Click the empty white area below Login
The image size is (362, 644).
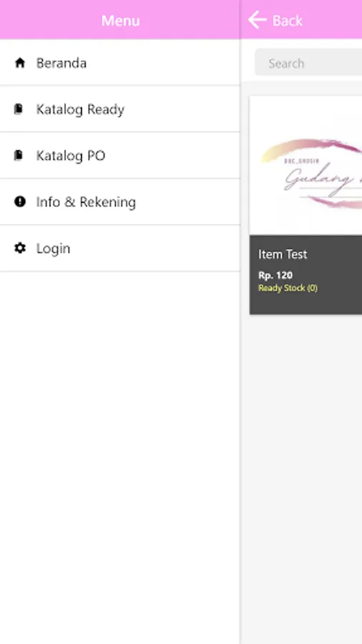pyautogui.click(x=120, y=456)
